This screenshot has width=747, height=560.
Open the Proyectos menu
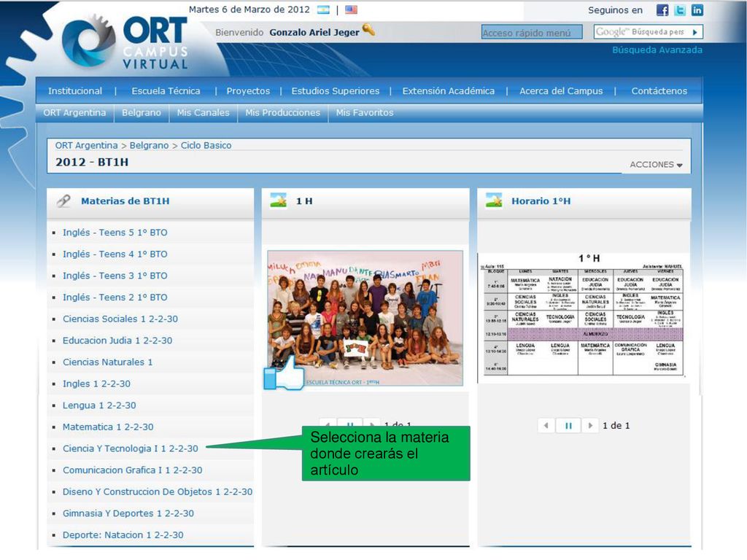248,91
